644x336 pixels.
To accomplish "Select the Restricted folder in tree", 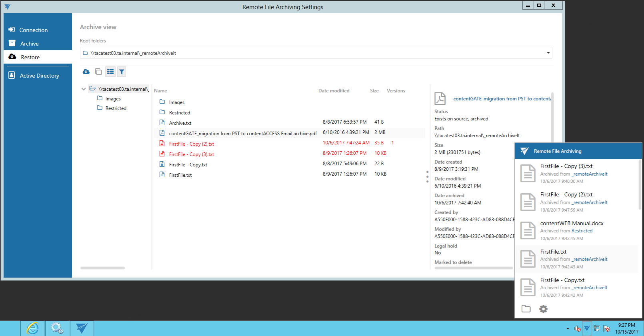I will tap(116, 108).
